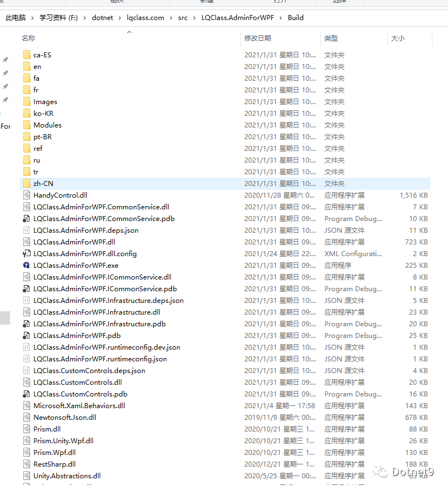Screen dimensions: 448x490
Task: Click the 2021/1/4 星期一 17:58 date cell
Action: (x=279, y=405)
